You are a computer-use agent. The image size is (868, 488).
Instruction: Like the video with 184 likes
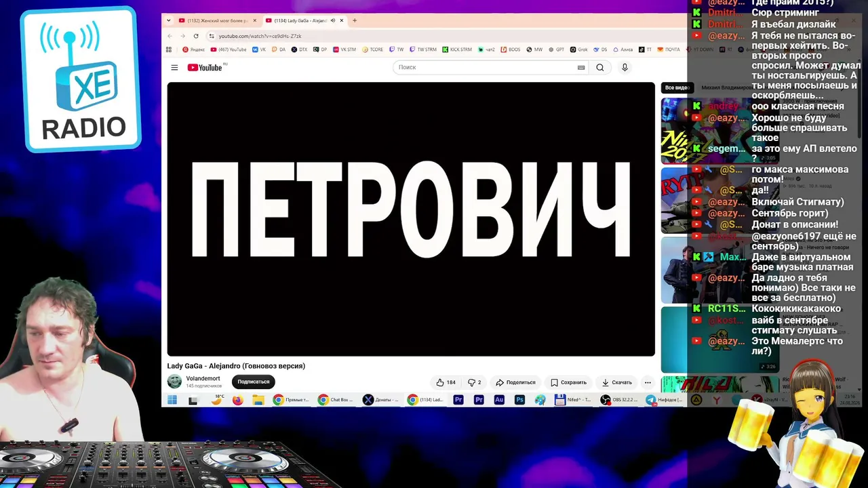(x=446, y=382)
